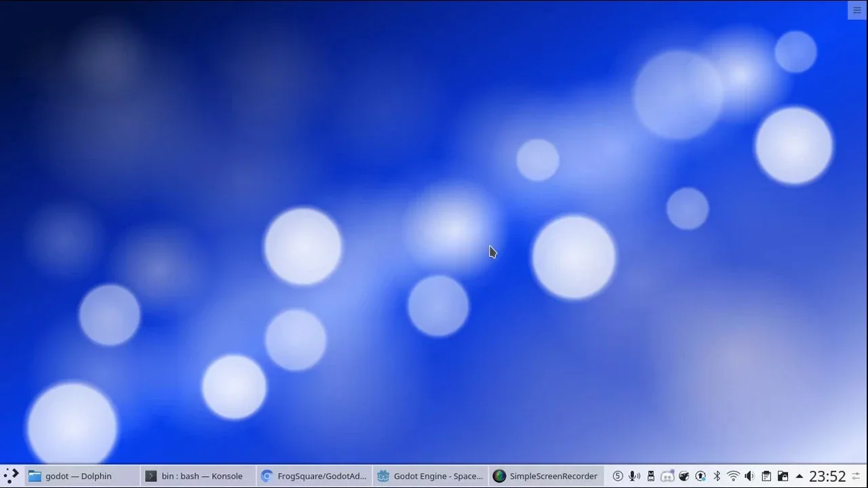Click the locked folder vault tray icon
868x488 pixels.
coord(783,476)
